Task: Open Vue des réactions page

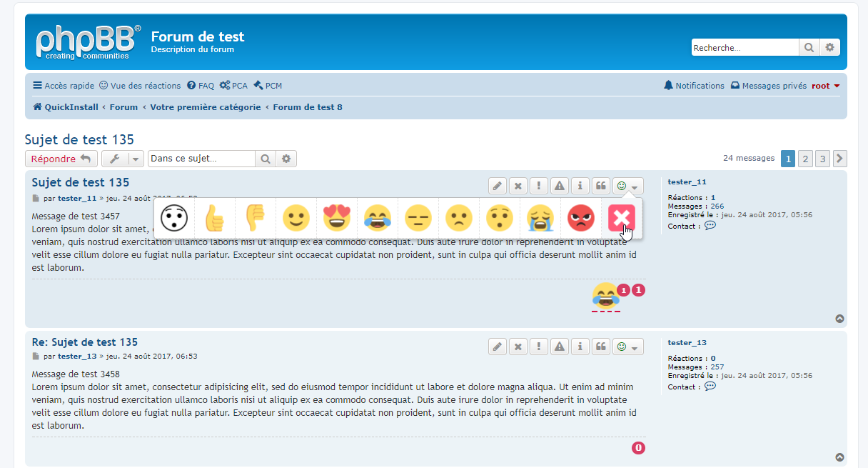Action: point(140,86)
